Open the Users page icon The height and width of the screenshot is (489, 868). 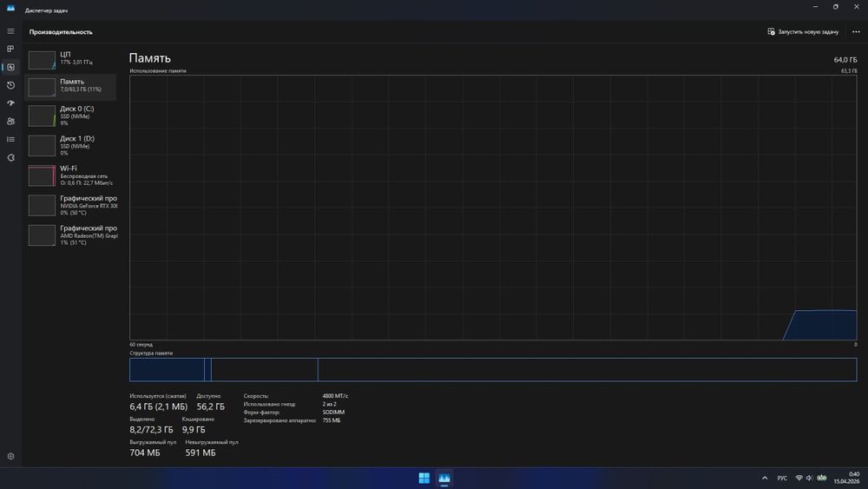tap(10, 122)
